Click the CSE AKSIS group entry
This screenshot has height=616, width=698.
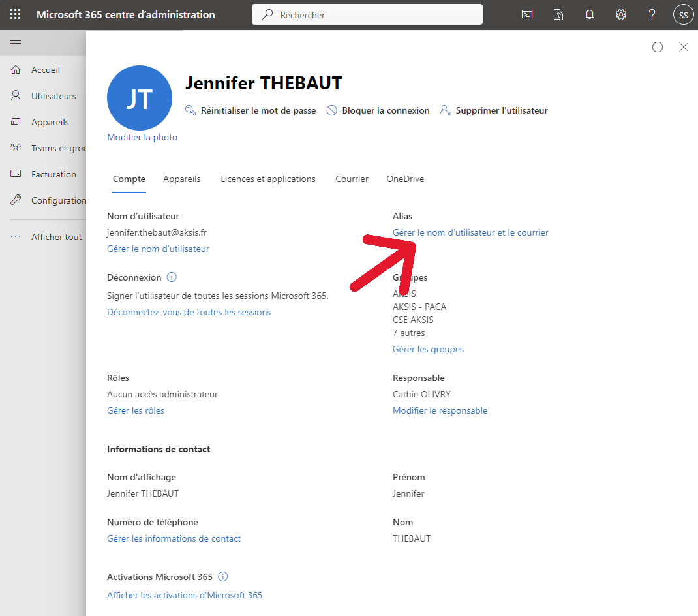[413, 320]
